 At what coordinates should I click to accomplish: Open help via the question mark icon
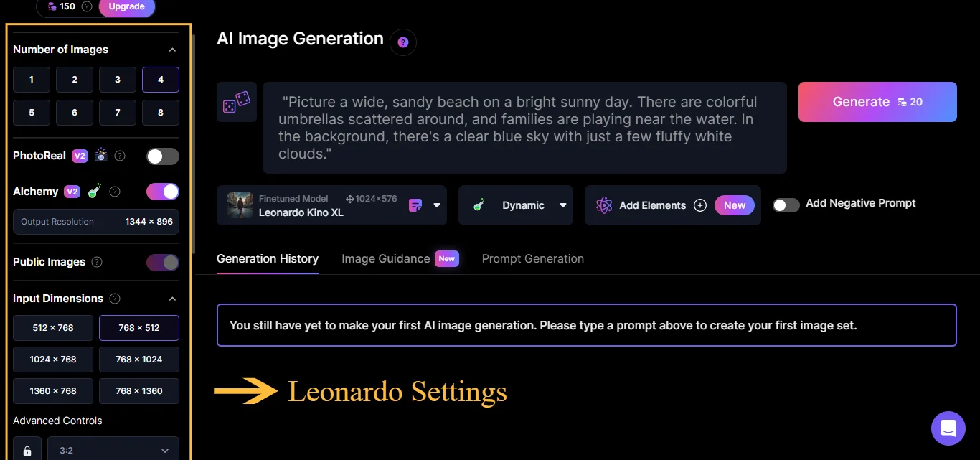(402, 42)
